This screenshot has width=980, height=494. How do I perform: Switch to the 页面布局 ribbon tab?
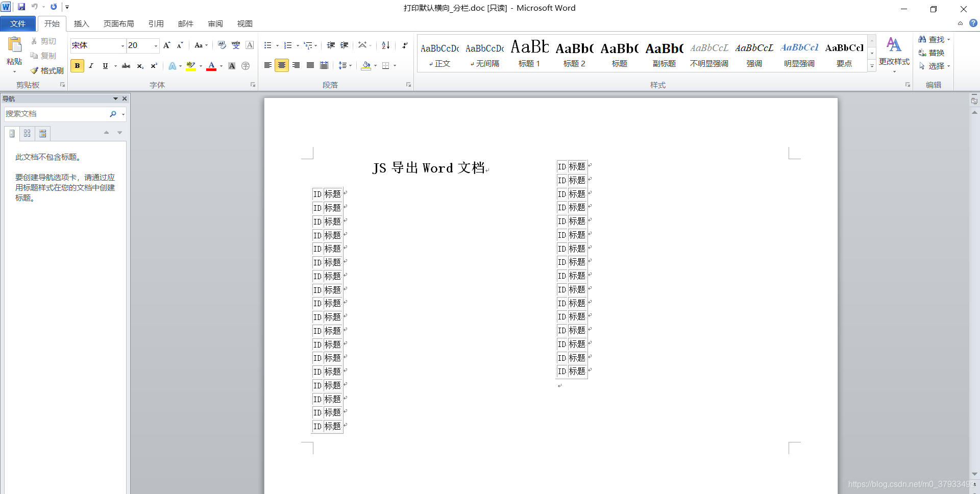[118, 23]
